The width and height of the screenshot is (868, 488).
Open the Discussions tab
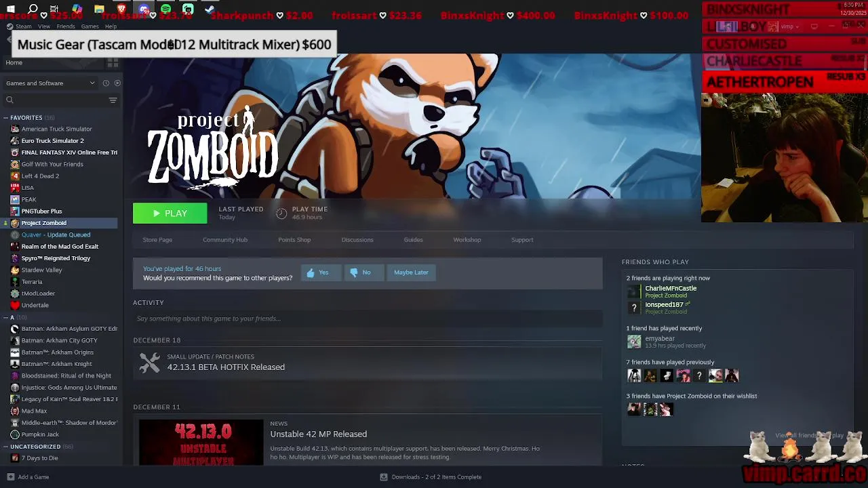click(357, 240)
